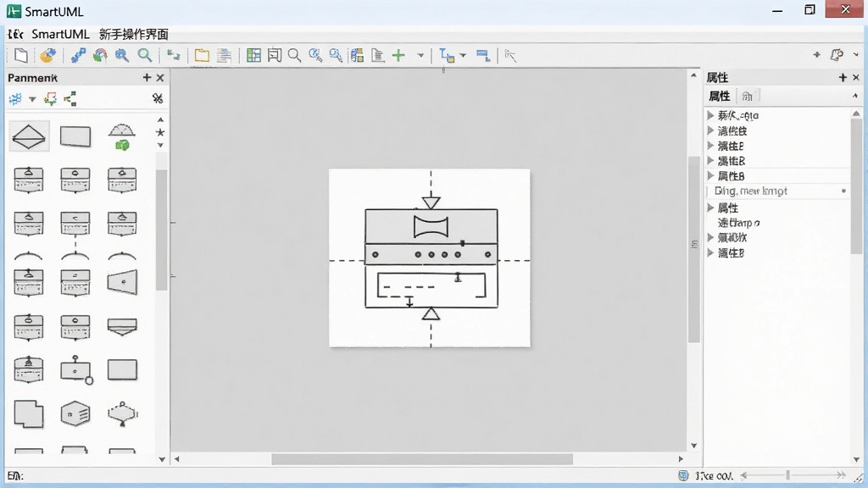The height and width of the screenshot is (488, 868).
Task: Open the SmartUML menu
Action: (60, 34)
